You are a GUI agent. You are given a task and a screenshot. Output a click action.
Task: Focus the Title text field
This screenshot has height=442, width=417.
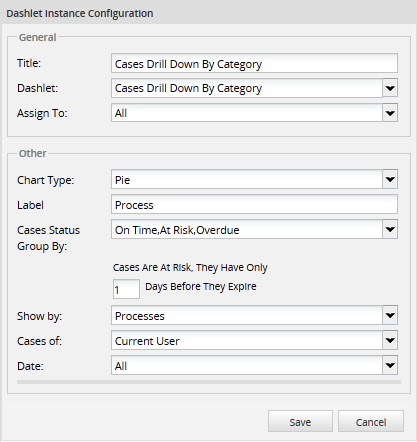pyautogui.click(x=254, y=63)
